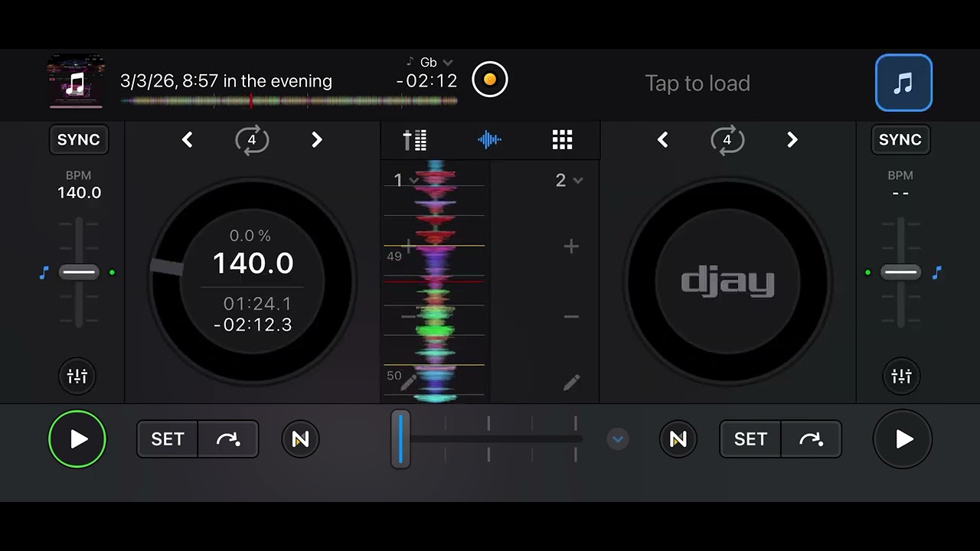Image resolution: width=980 pixels, height=551 pixels.
Task: Toggle Neural Mix on left deck
Action: coord(300,439)
